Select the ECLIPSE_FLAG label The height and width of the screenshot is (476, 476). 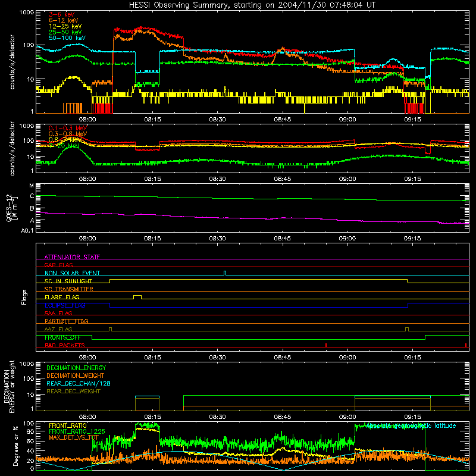coord(65,305)
